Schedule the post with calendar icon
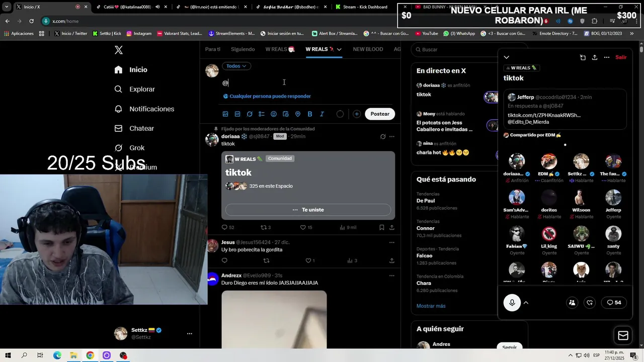644x362 pixels. click(286, 114)
